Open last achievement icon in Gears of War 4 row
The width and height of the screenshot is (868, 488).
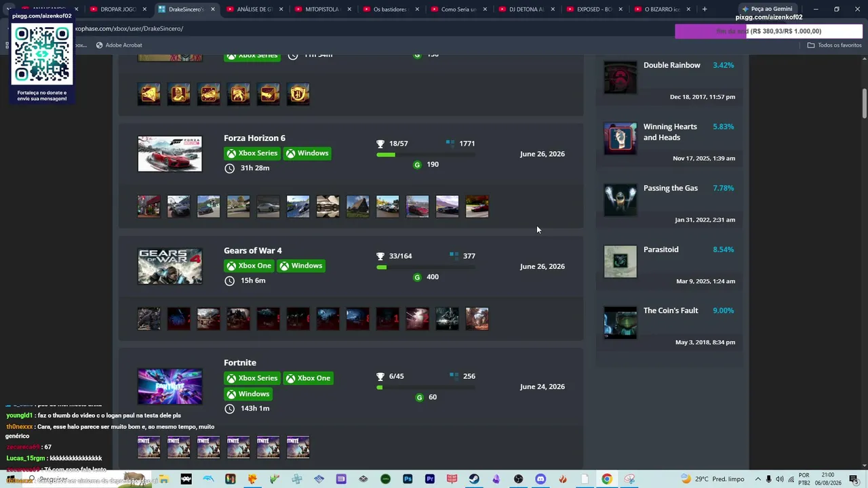pos(477,319)
